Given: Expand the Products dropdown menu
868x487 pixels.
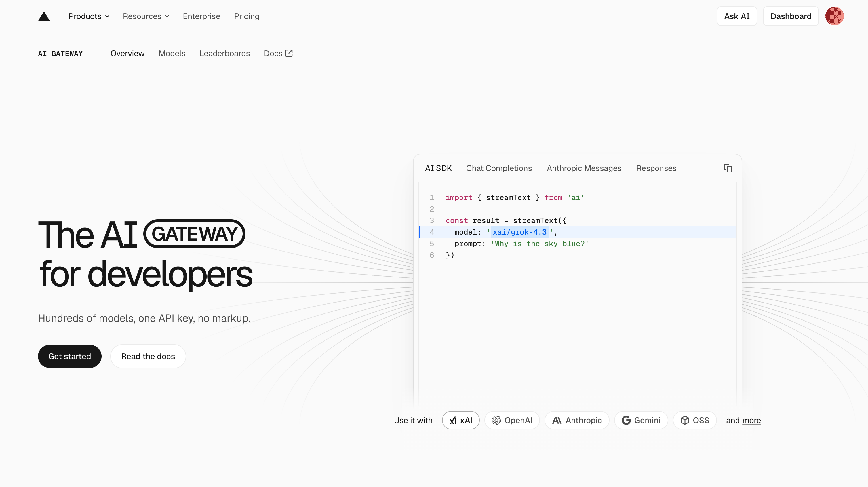Looking at the screenshot, I should [x=89, y=16].
